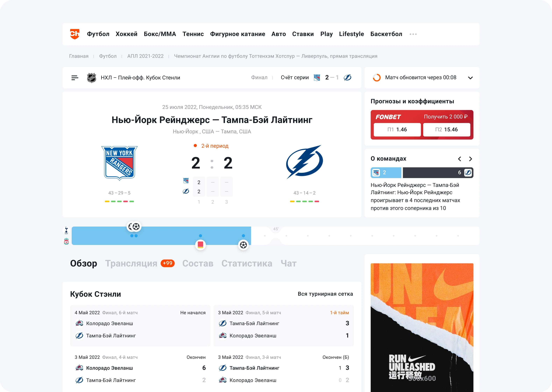The width and height of the screenshot is (552, 392).
Task: Open the Баскетбол section
Action: 386,34
